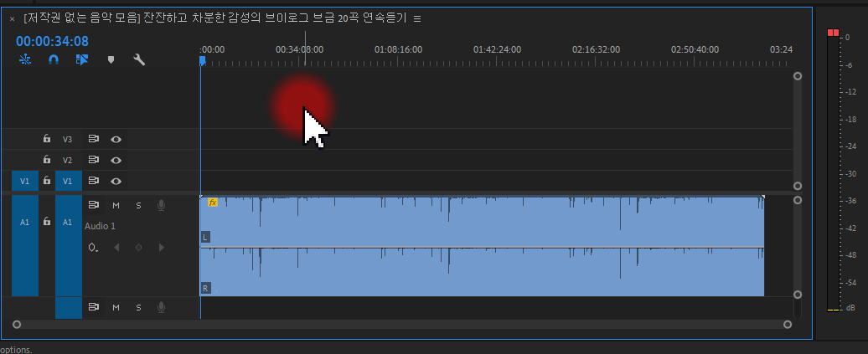Toggle the Linked Selection icon

[x=82, y=59]
